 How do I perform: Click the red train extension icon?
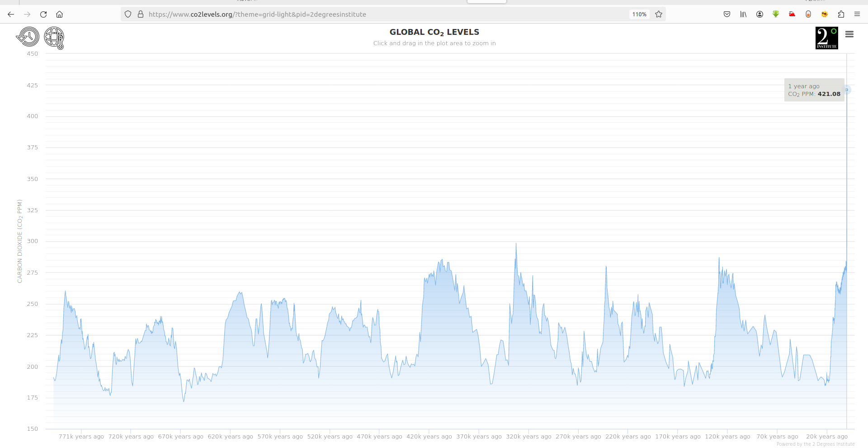tap(792, 14)
